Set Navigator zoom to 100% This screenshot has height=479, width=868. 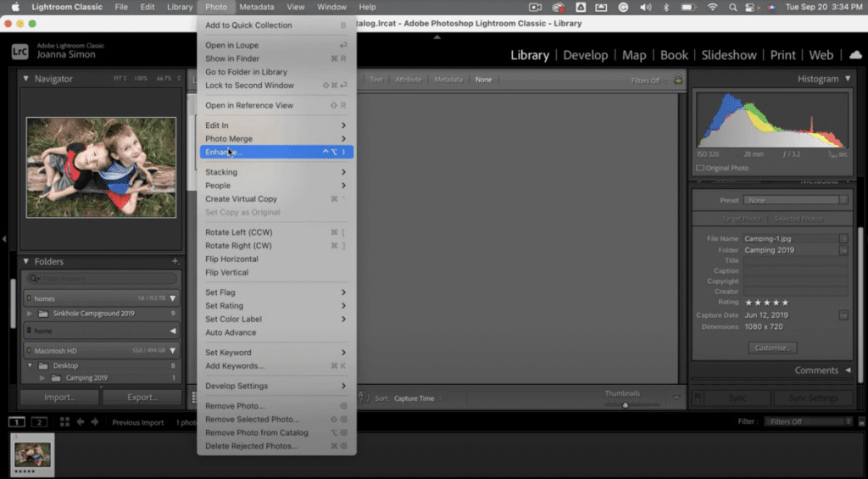click(x=141, y=79)
